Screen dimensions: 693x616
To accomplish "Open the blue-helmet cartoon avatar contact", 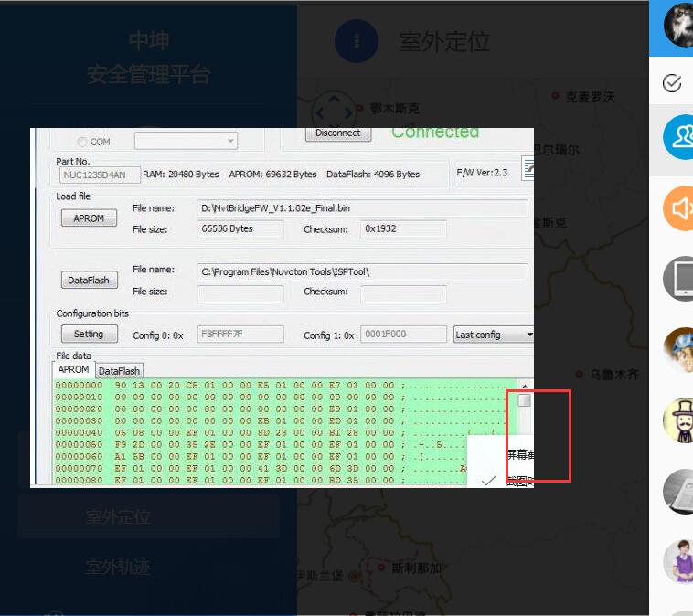I will click(679, 349).
